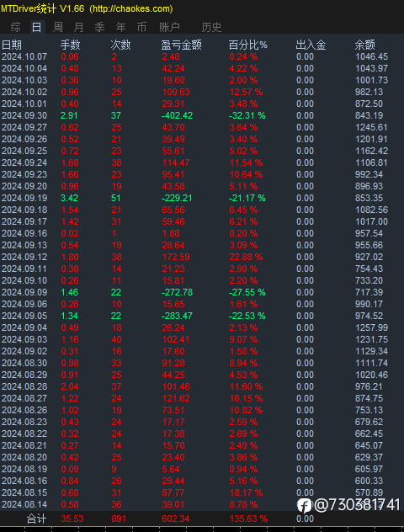
Task: Click total percentage 135.63 %
Action: [248, 519]
